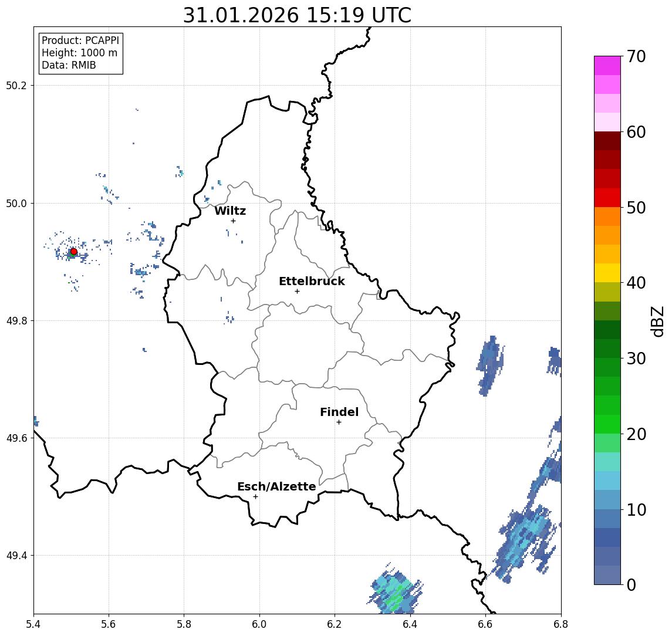This screenshot has width=672, height=636.
Task: Click the title timestamp 31.01.2026 15:19 UTC
Action: pyautogui.click(x=297, y=15)
